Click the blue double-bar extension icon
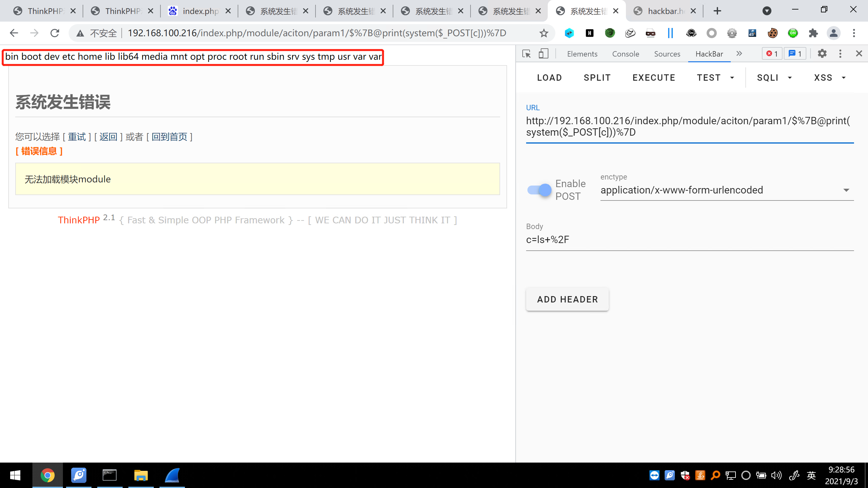The image size is (868, 488). click(671, 33)
